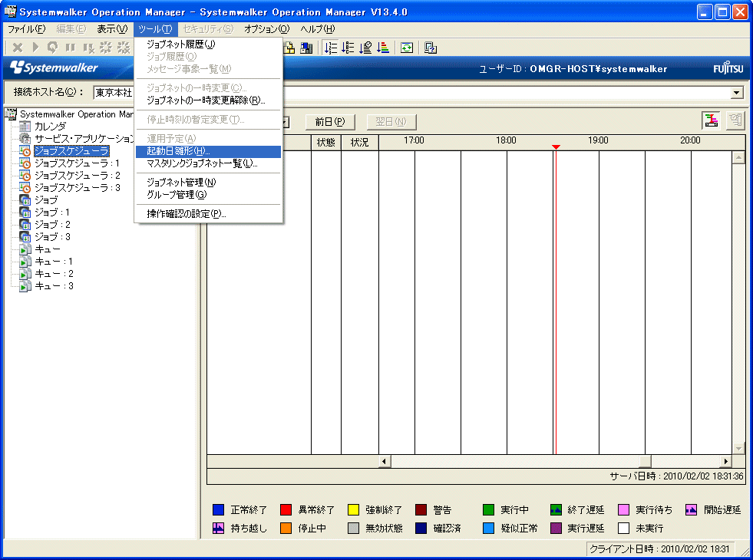The image size is (753, 560).
Task: Sort by status color bars icon
Action: coord(383,48)
